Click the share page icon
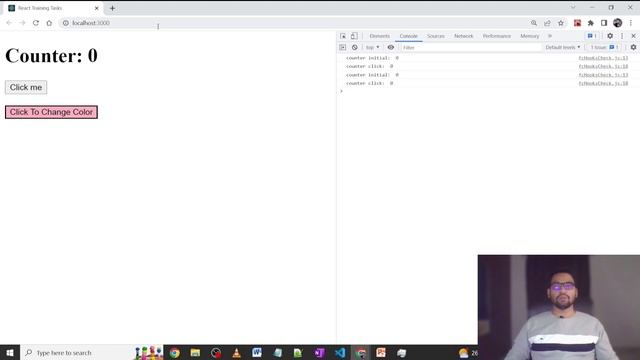The height and width of the screenshot is (360, 640). (547, 23)
